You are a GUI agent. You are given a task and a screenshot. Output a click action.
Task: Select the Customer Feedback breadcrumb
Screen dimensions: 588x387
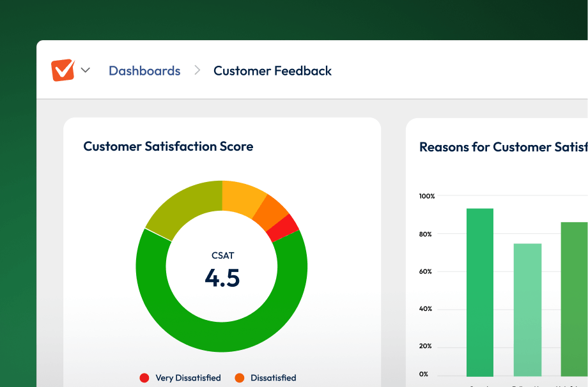pos(272,71)
